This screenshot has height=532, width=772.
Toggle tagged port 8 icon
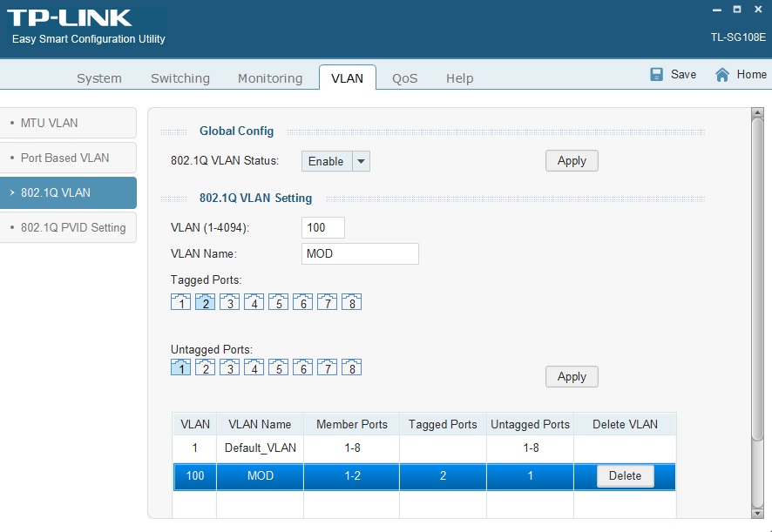click(351, 301)
